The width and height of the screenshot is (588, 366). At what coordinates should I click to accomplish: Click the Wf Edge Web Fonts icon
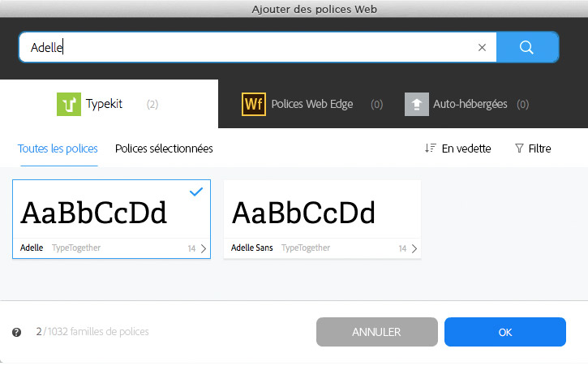pos(254,104)
